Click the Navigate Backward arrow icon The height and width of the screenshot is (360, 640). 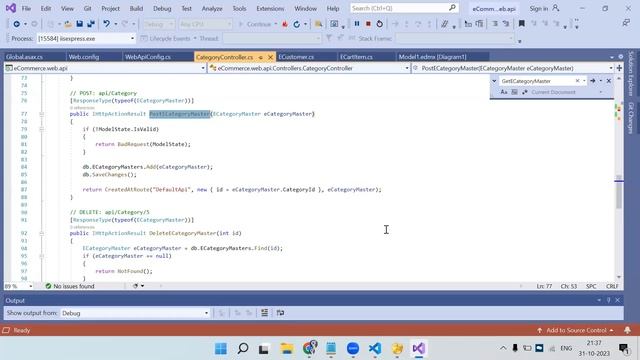16,24
